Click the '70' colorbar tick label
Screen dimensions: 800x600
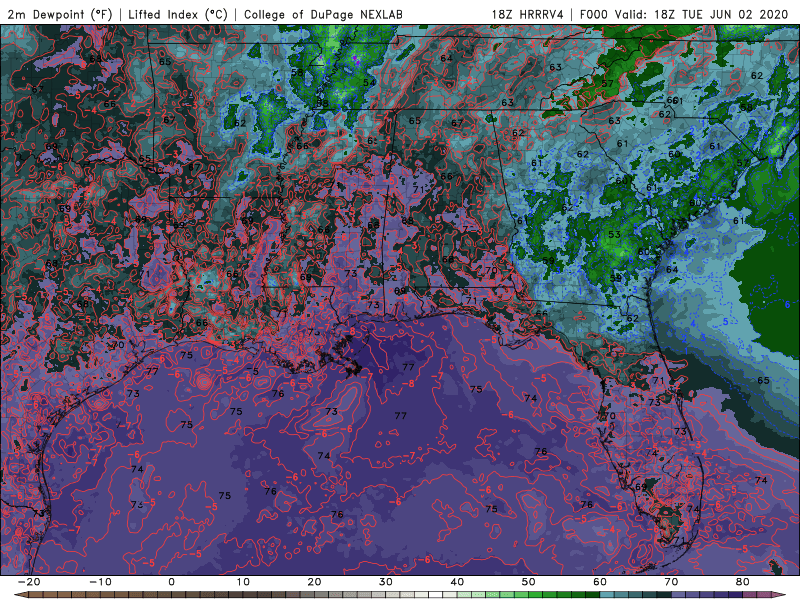(671, 582)
